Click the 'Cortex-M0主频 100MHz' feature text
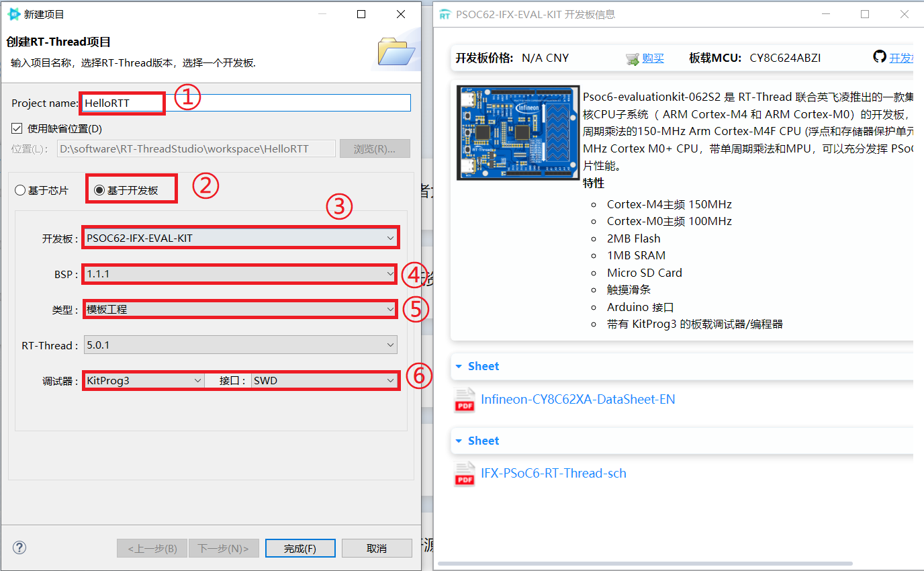The height and width of the screenshot is (571, 924). click(x=669, y=221)
